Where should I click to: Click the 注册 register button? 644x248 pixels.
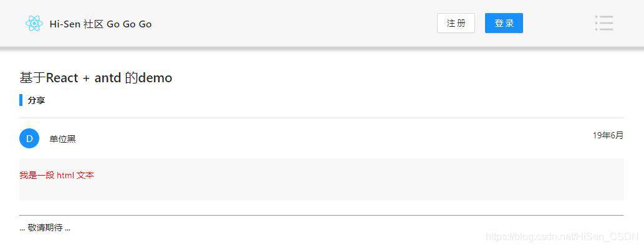click(456, 23)
